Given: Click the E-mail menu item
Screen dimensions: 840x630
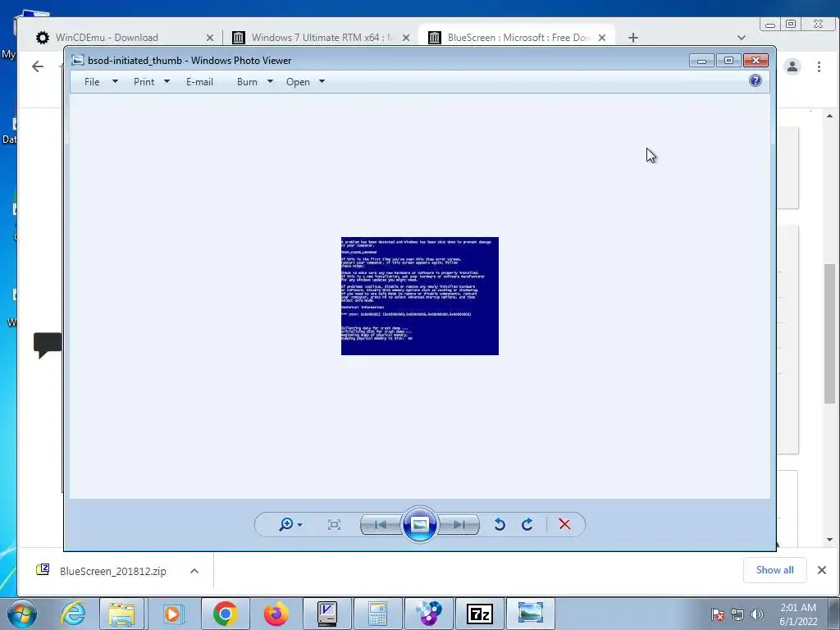Looking at the screenshot, I should (x=200, y=82).
